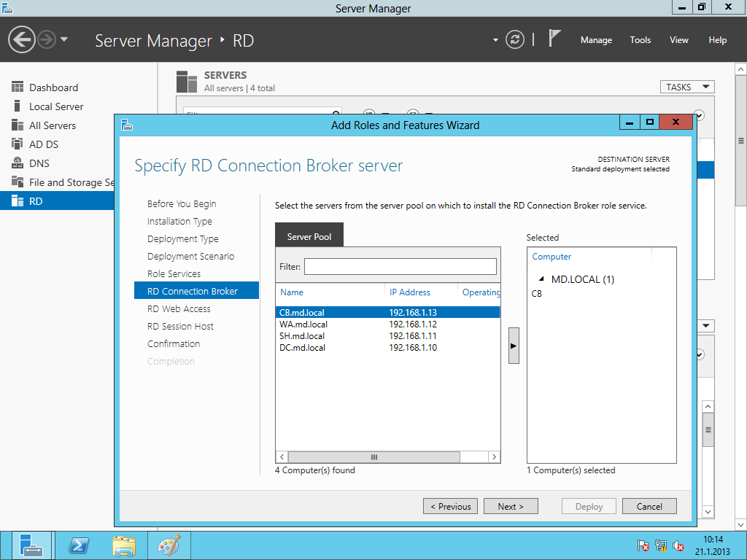Cancel the Add Roles wizard
This screenshot has width=747, height=560.
(x=649, y=506)
